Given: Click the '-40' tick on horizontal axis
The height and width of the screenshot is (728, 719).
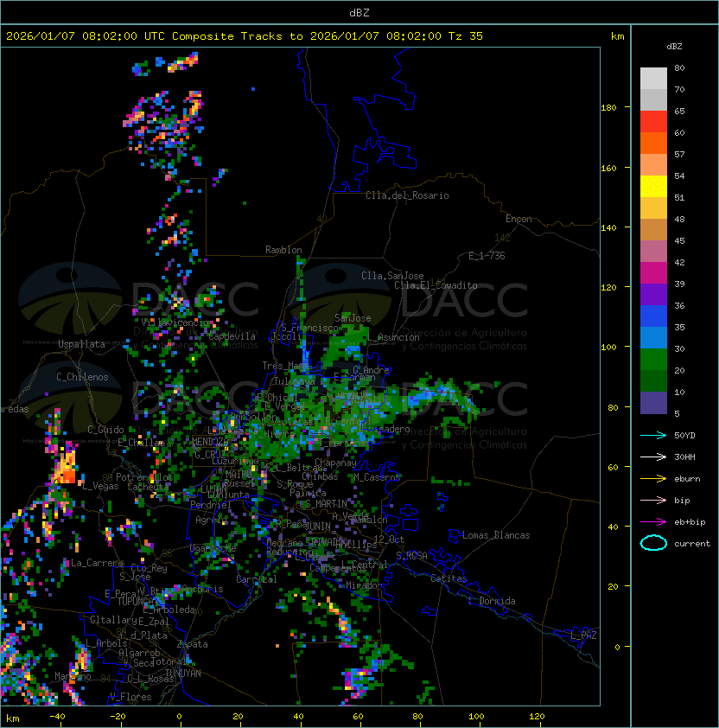Looking at the screenshot, I should point(57,717).
